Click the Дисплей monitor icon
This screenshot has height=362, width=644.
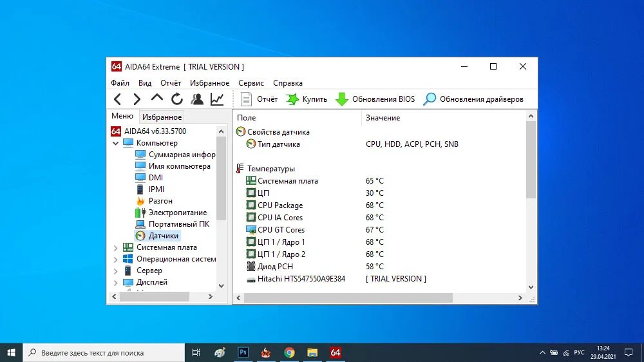click(128, 282)
